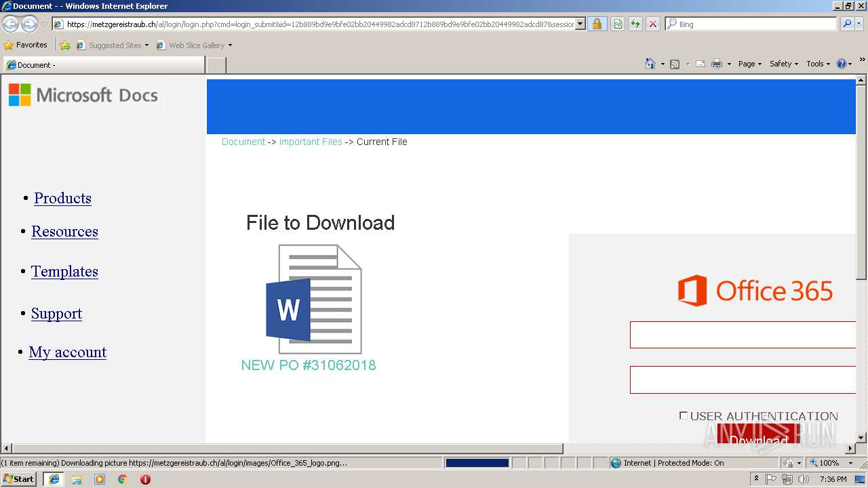Click the Microsoft Docs logo
Viewport: 868px width, 488px height.
[83, 95]
